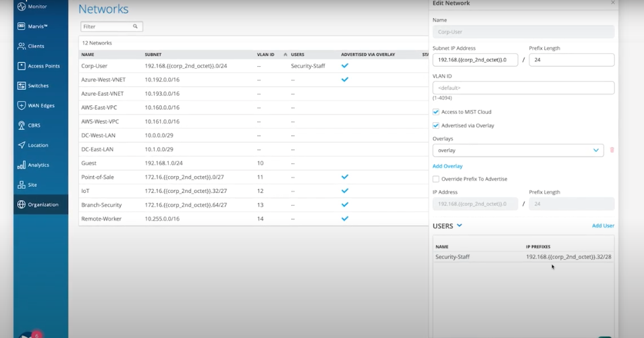Screen dimensions: 644x338
Task: Click the 192.168.{{corp_2nd_octet}}.32/28 prefix
Action: click(x=568, y=256)
